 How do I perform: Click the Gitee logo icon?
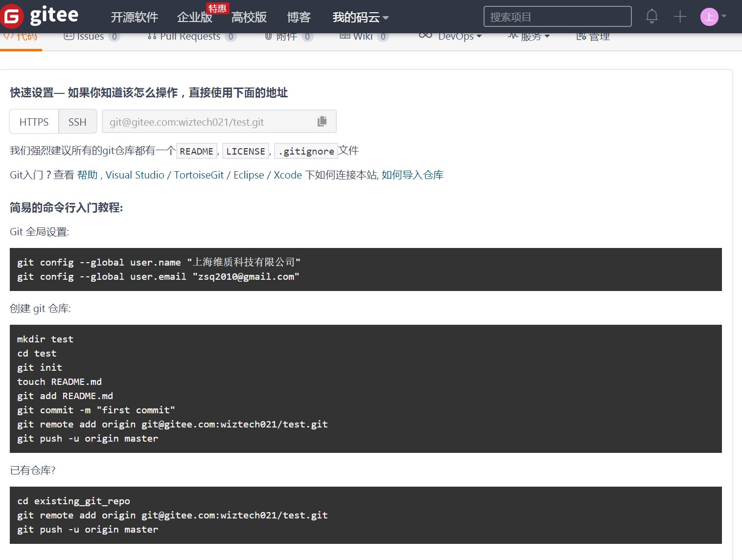click(12, 17)
